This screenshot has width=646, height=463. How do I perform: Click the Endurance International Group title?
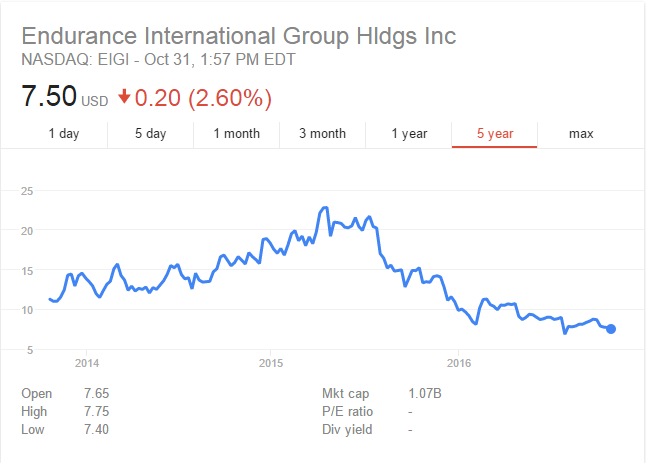pyautogui.click(x=238, y=36)
